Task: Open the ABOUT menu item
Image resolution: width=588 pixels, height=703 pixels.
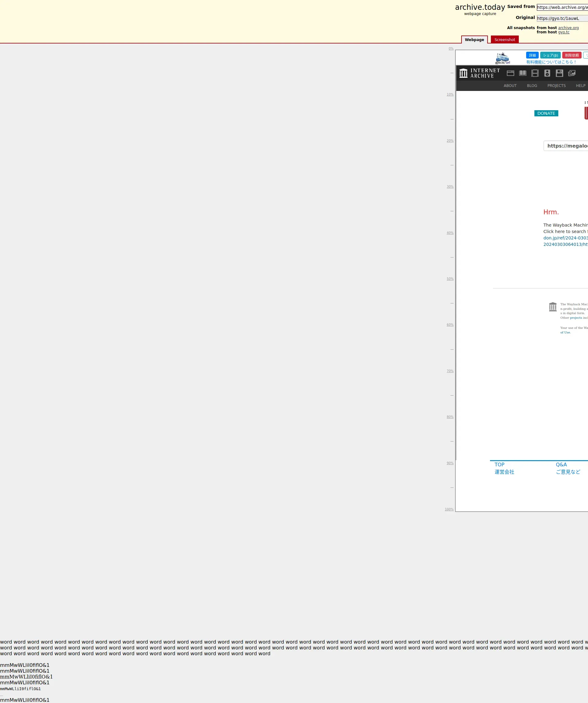Action: pyautogui.click(x=510, y=86)
